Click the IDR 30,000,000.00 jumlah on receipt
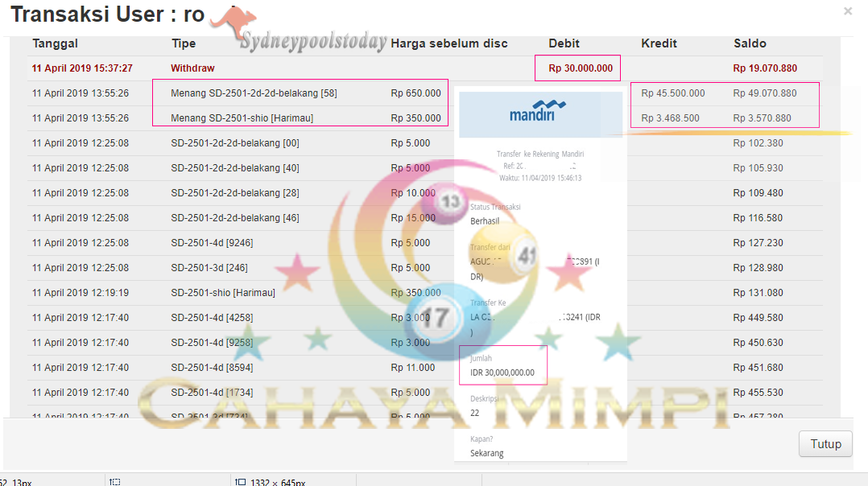 pyautogui.click(x=502, y=373)
